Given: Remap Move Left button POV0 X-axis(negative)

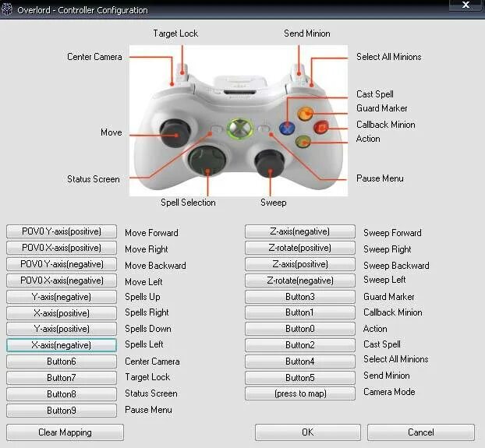Looking at the screenshot, I should (62, 280).
